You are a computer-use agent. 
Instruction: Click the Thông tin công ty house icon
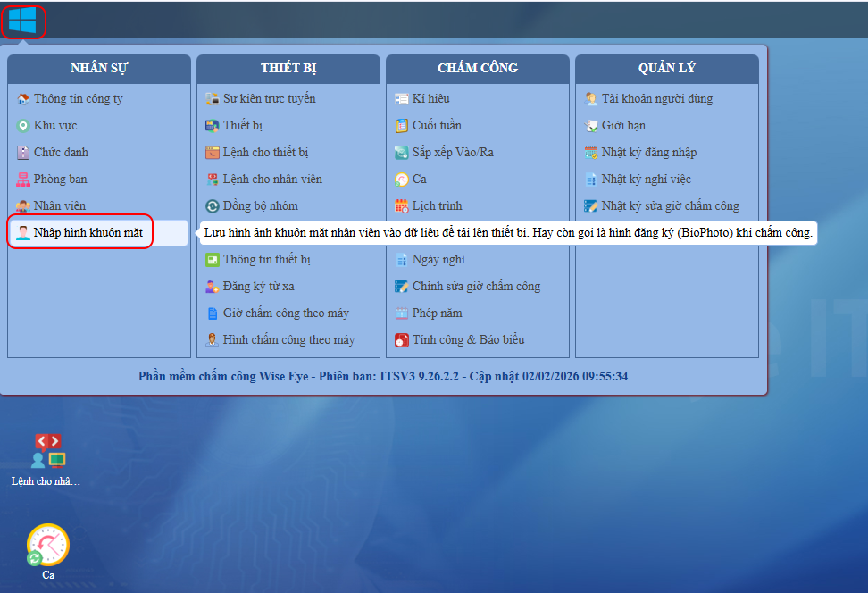[23, 99]
